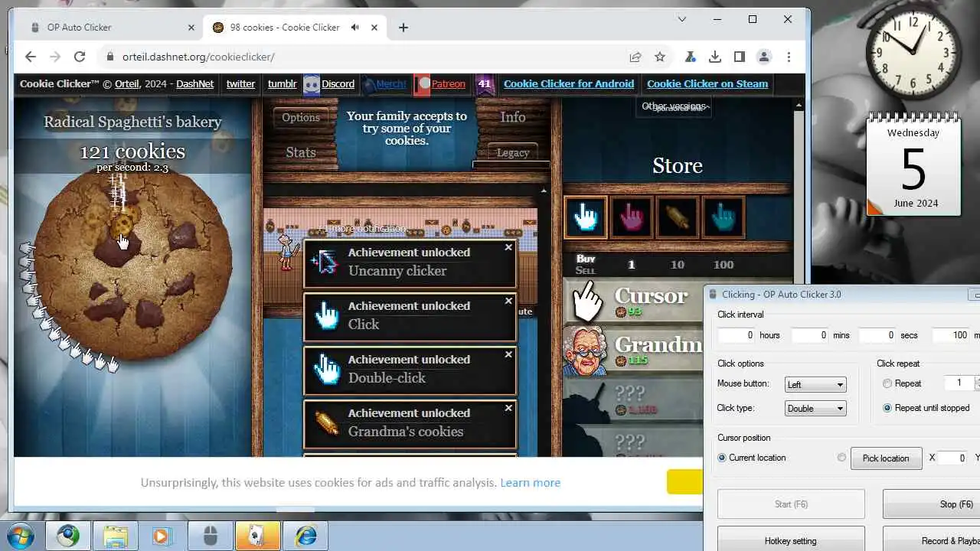
Task: Open Cookie Clicker on Steam link
Action: point(707,84)
